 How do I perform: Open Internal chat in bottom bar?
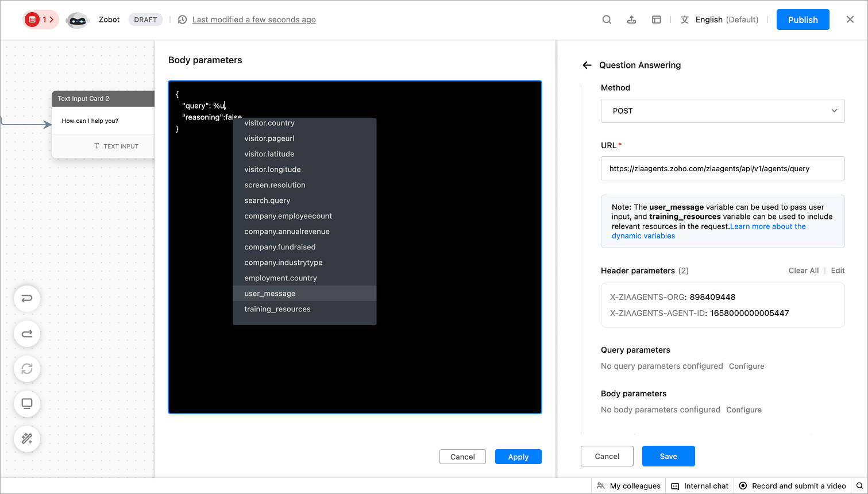[x=700, y=486]
